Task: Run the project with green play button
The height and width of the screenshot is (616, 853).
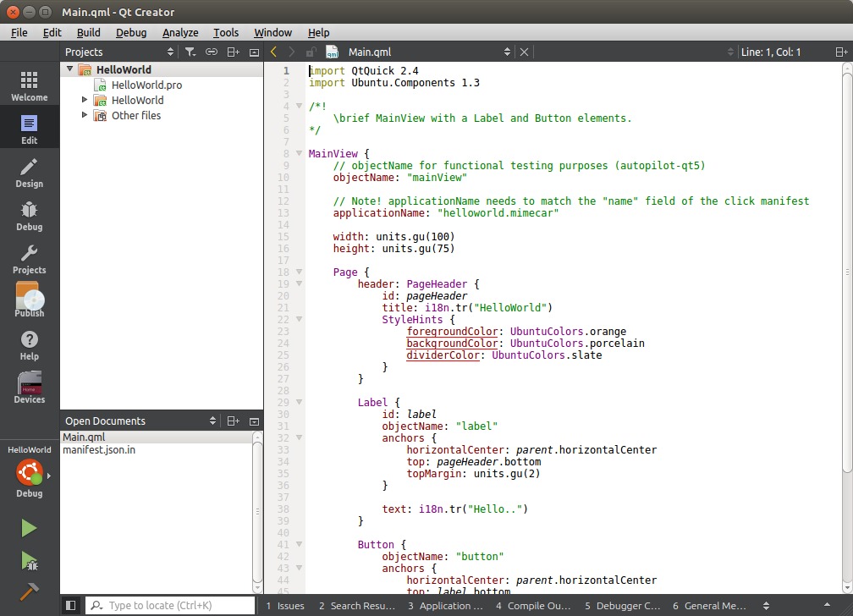Action: click(x=29, y=528)
